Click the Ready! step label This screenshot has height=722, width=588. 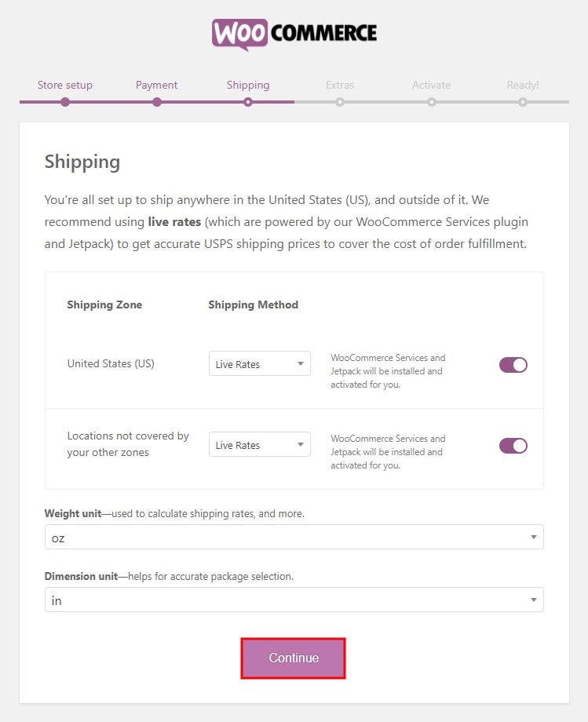[522, 86]
